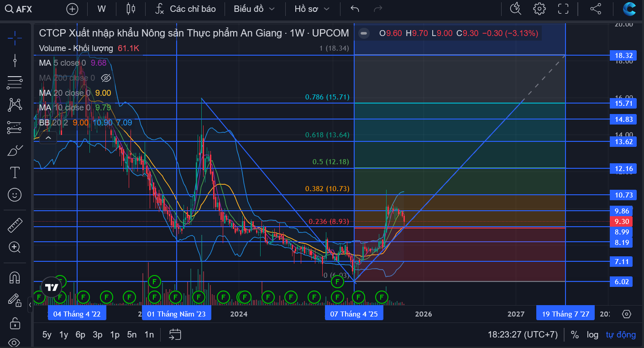Show the hidden MA 200 indicator
The height and width of the screenshot is (348, 644).
coord(106,78)
